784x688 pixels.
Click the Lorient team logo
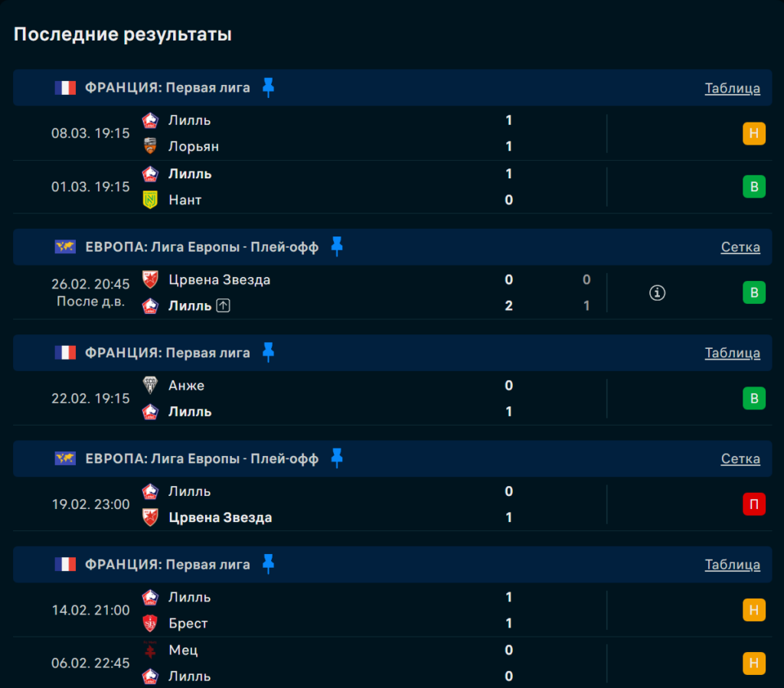[150, 146]
